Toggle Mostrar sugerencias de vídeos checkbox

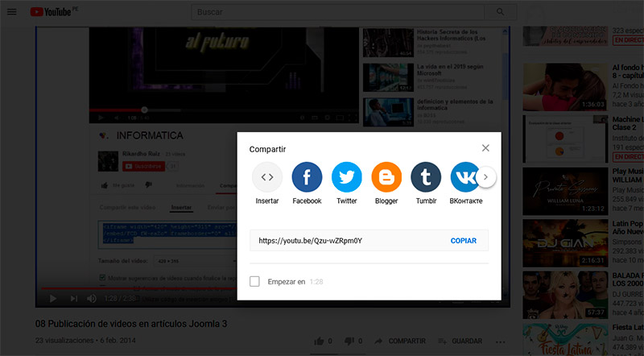pyautogui.click(x=102, y=278)
